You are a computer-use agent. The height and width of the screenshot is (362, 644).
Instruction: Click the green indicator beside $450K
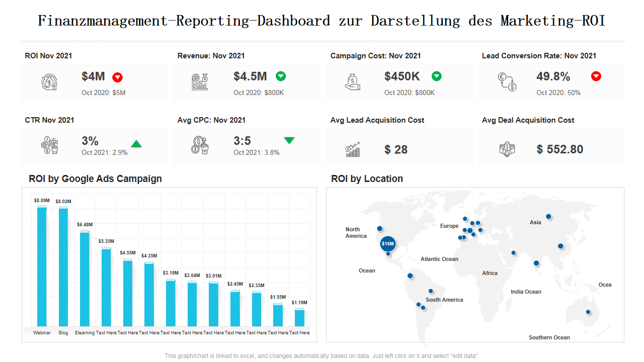tap(437, 76)
